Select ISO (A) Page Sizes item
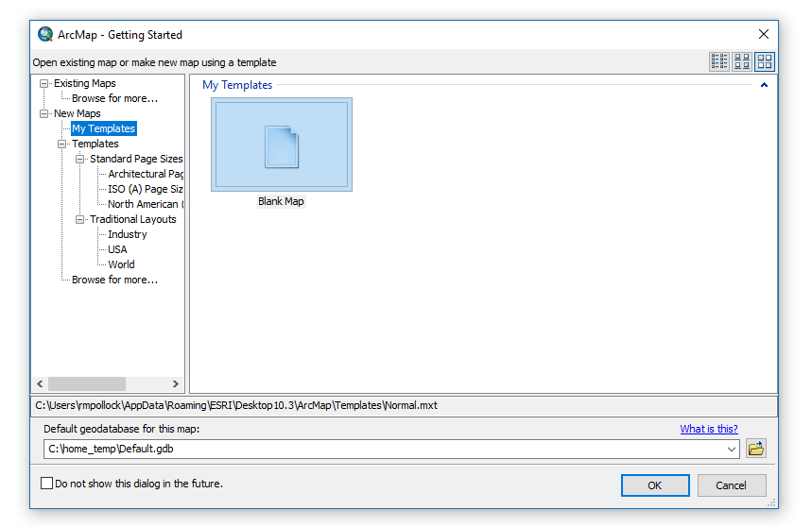This screenshot has width=812, height=527. tap(146, 189)
